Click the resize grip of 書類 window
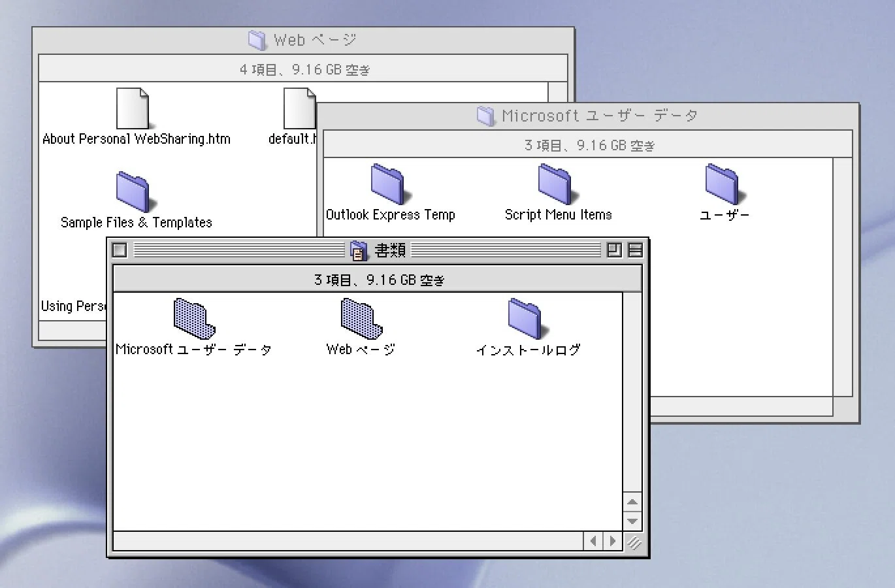Viewport: 895px width, 588px height. pos(633,542)
